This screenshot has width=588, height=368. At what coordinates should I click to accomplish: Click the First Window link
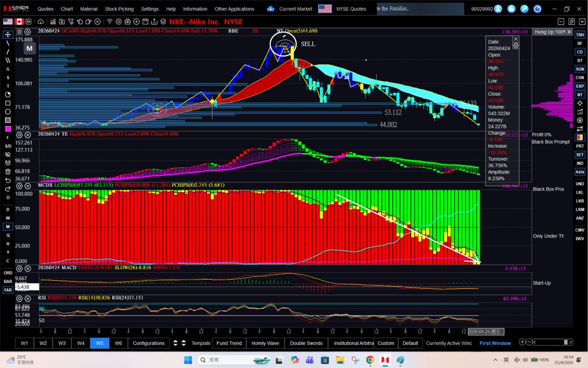pyautogui.click(x=495, y=343)
